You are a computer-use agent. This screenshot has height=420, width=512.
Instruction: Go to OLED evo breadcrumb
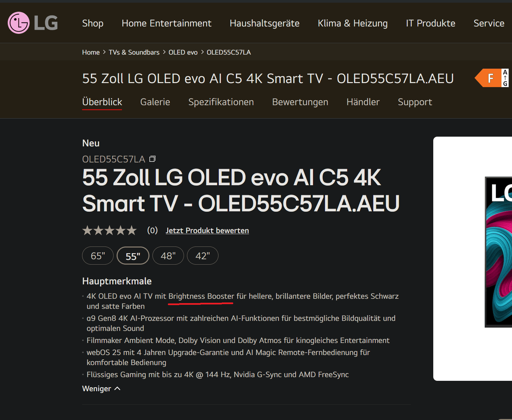click(183, 52)
